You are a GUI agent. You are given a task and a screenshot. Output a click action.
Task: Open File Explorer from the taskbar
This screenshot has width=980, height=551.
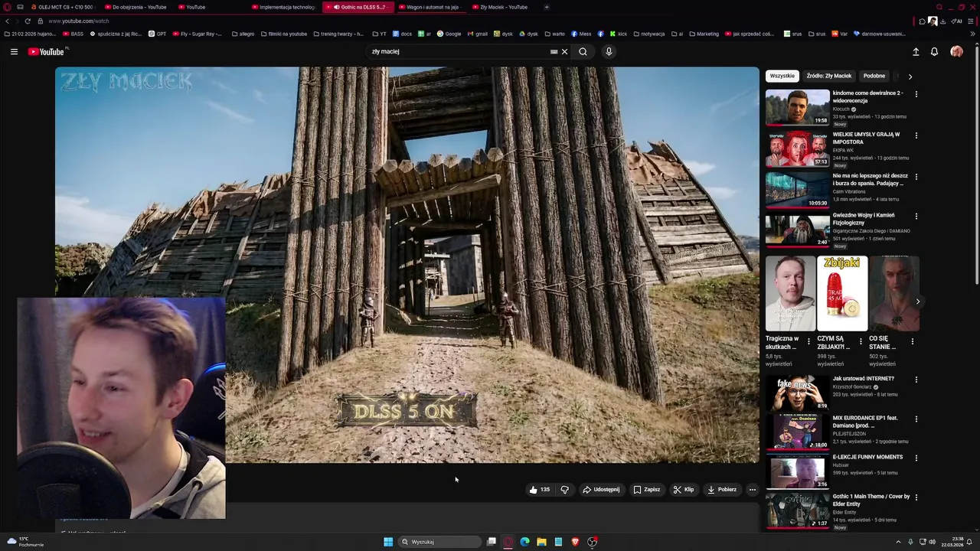pyautogui.click(x=541, y=542)
